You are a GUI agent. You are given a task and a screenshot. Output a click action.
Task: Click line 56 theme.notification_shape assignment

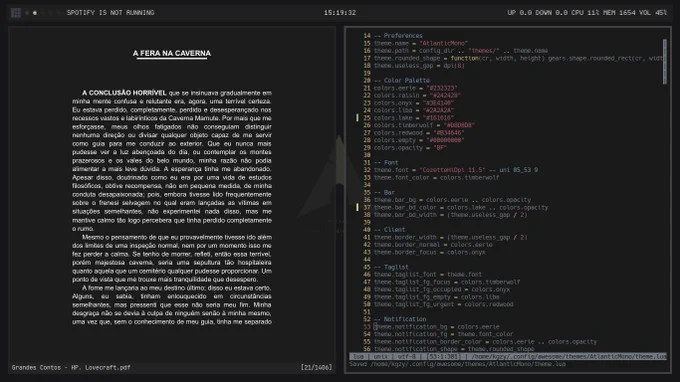(454, 349)
